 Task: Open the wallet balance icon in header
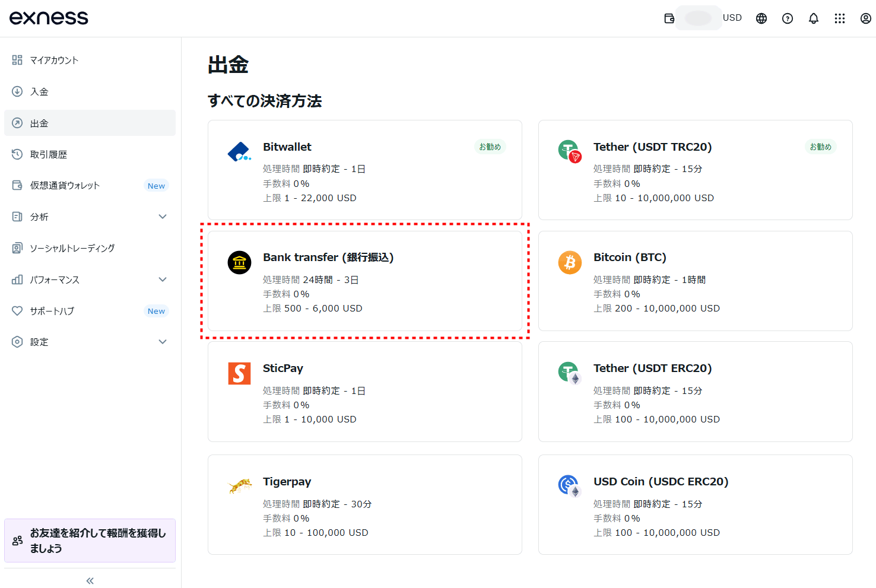pyautogui.click(x=669, y=18)
